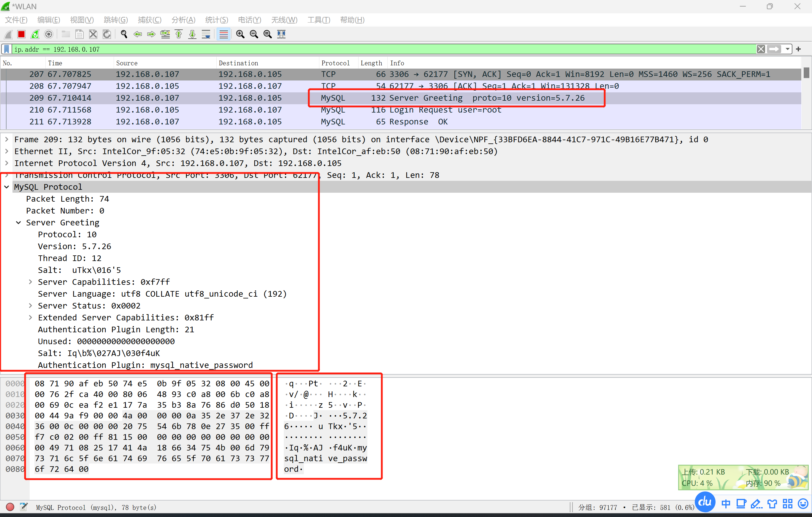Collapse the Server Greeting subtree

pyautogui.click(x=18, y=223)
